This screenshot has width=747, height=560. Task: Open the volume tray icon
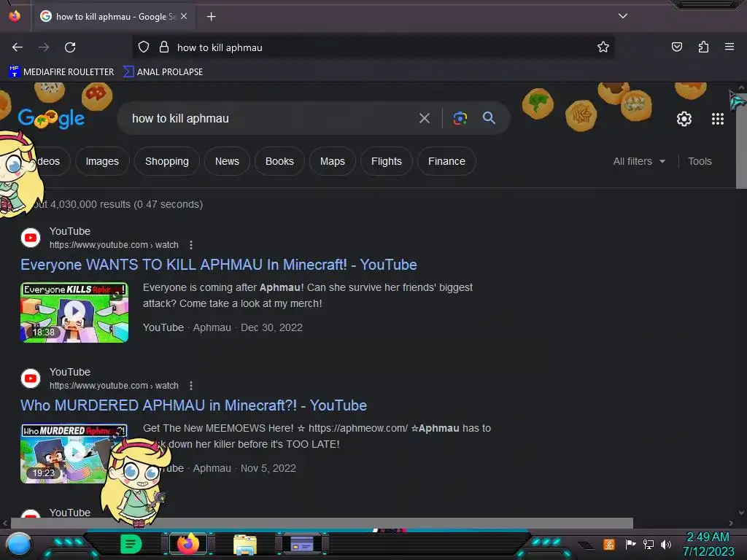click(666, 544)
